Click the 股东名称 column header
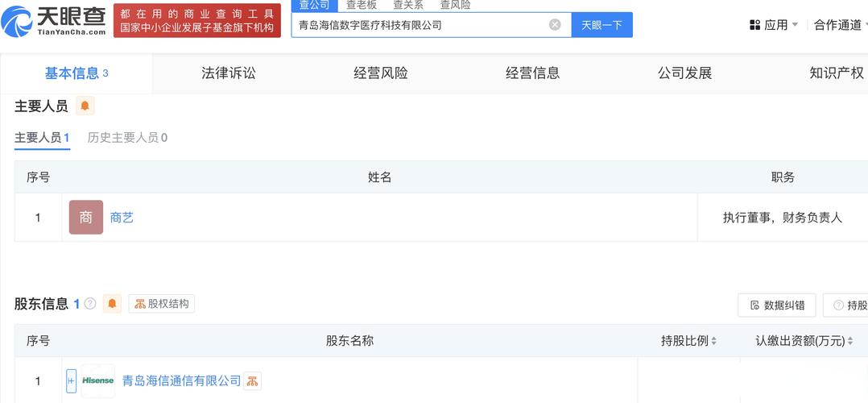 (349, 341)
